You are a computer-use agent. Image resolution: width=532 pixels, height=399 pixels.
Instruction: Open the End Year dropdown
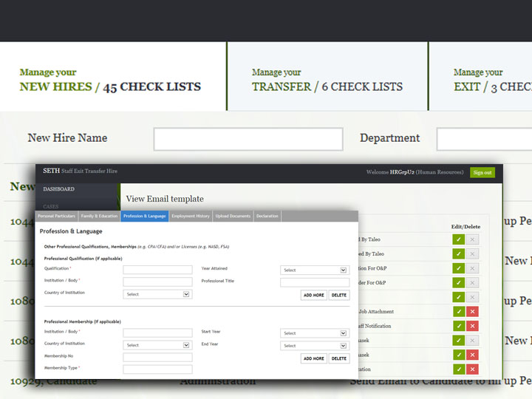click(x=315, y=345)
